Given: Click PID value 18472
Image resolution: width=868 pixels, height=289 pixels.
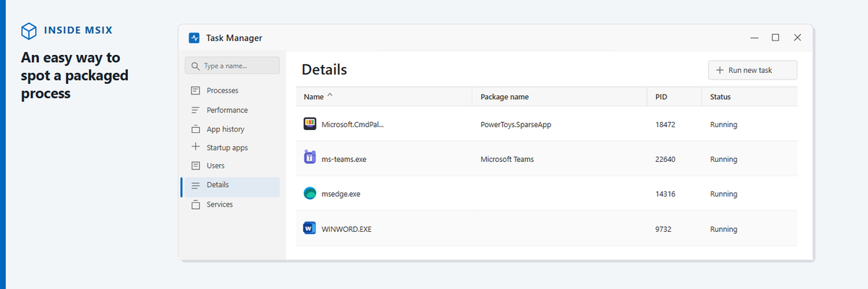Looking at the screenshot, I should click(665, 124).
